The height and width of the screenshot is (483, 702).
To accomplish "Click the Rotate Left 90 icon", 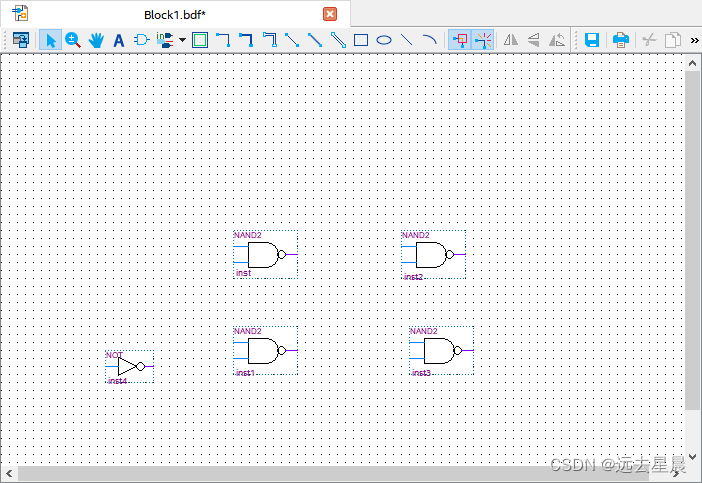I will 556,40.
